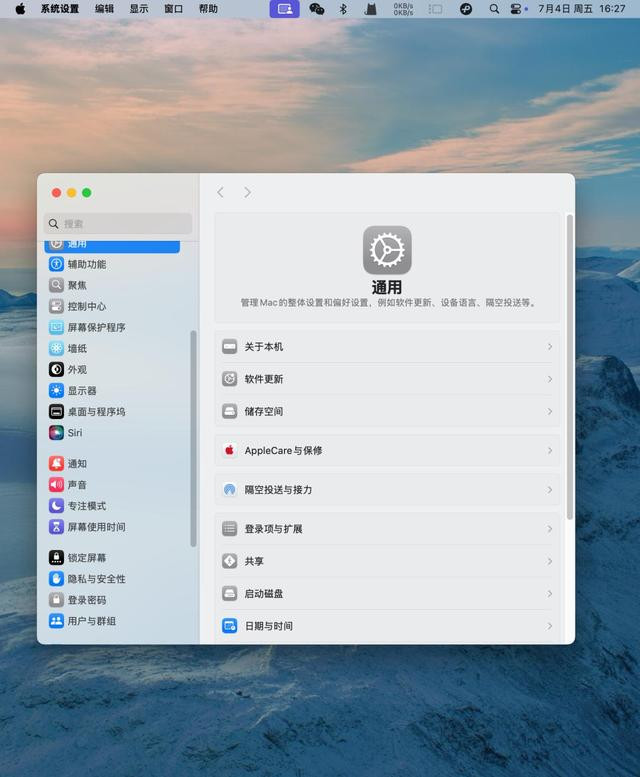
Task: Select the 聚焦 Spotlight icon
Action: 56,285
